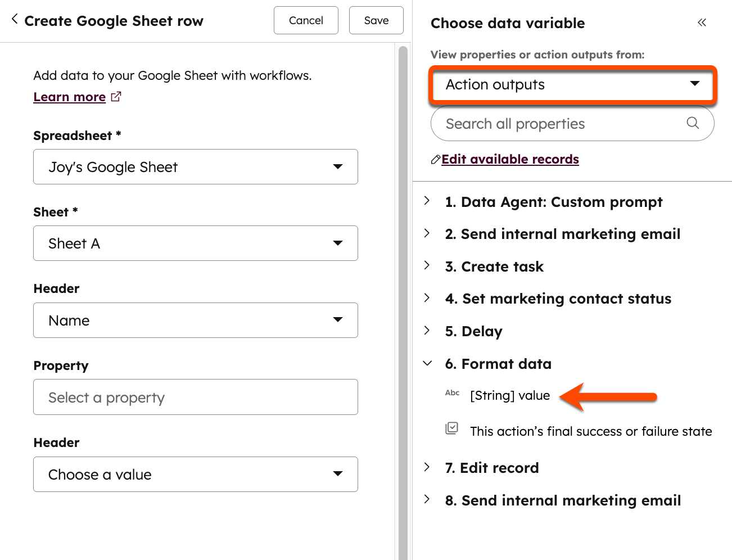Click the pencil icon beside Edit available records

(x=435, y=159)
